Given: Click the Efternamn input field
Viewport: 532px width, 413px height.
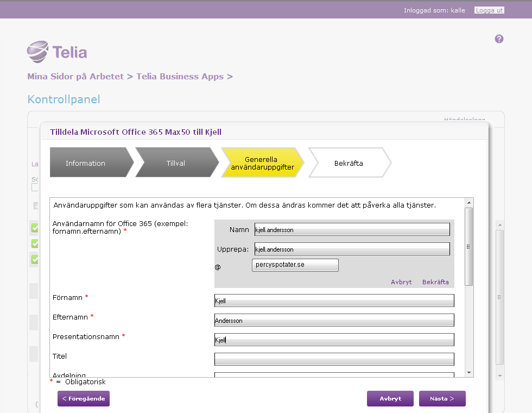Looking at the screenshot, I should click(334, 320).
